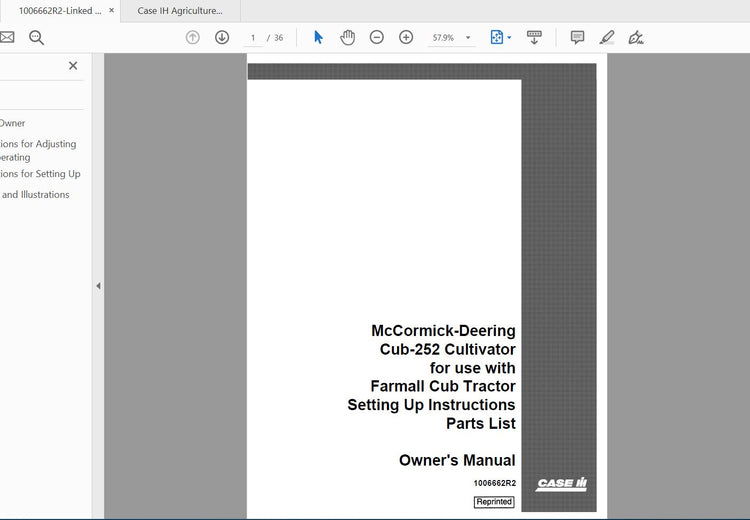Open the 'for Adjusting' bookmark entry
Viewport: 750px width, 520px height.
coord(38,150)
